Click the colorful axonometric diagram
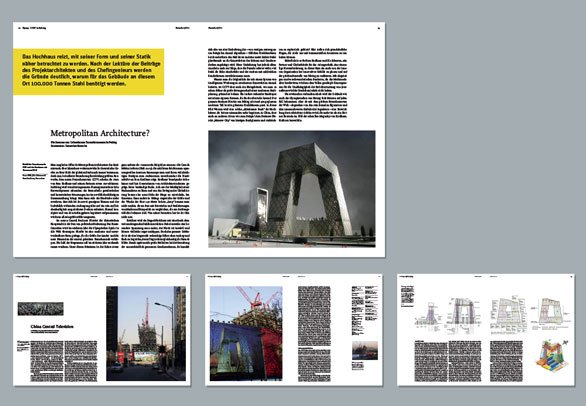This screenshot has height=406, width=586. [552, 355]
